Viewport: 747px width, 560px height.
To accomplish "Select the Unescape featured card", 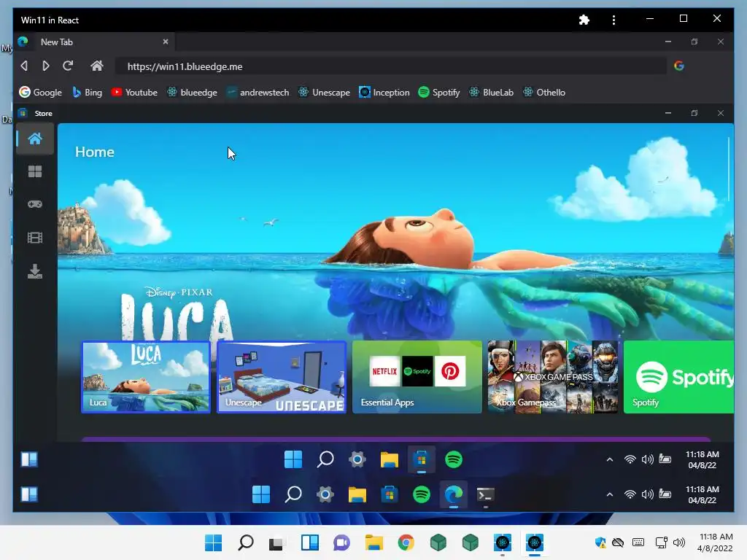I will coord(282,377).
